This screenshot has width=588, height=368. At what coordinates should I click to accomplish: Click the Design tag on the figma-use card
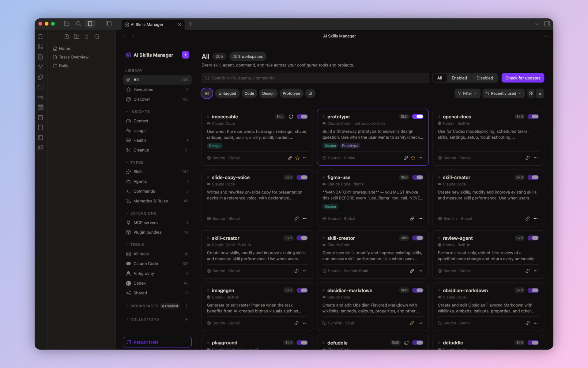[330, 206]
